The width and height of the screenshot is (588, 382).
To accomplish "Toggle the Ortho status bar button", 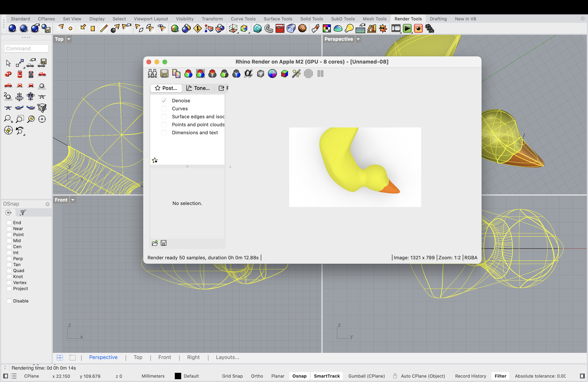I will pyautogui.click(x=257, y=376).
